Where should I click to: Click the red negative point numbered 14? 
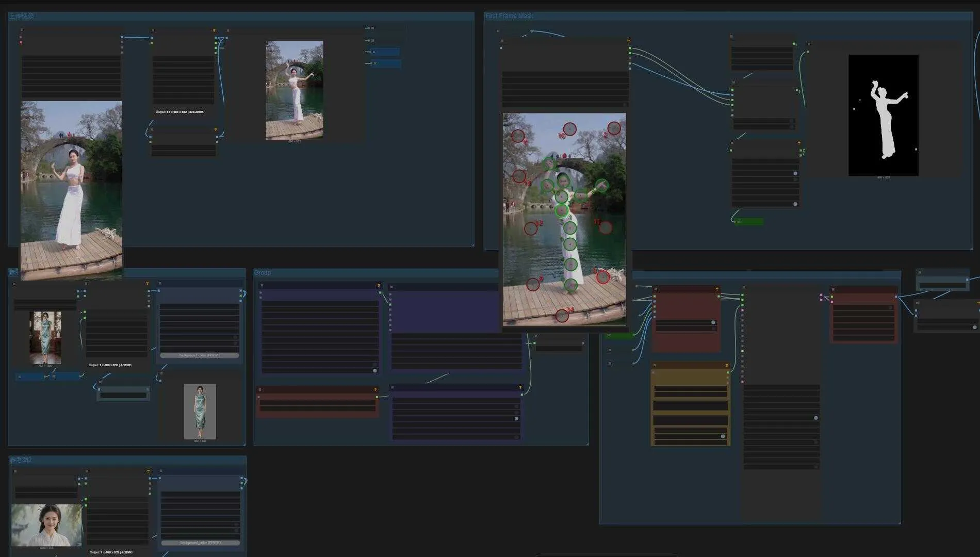[562, 316]
